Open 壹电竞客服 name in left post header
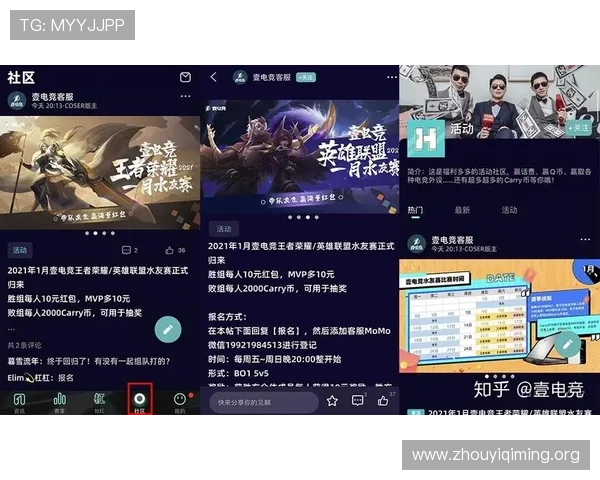Image resolution: width=600 pixels, height=480 pixels. [x=52, y=97]
